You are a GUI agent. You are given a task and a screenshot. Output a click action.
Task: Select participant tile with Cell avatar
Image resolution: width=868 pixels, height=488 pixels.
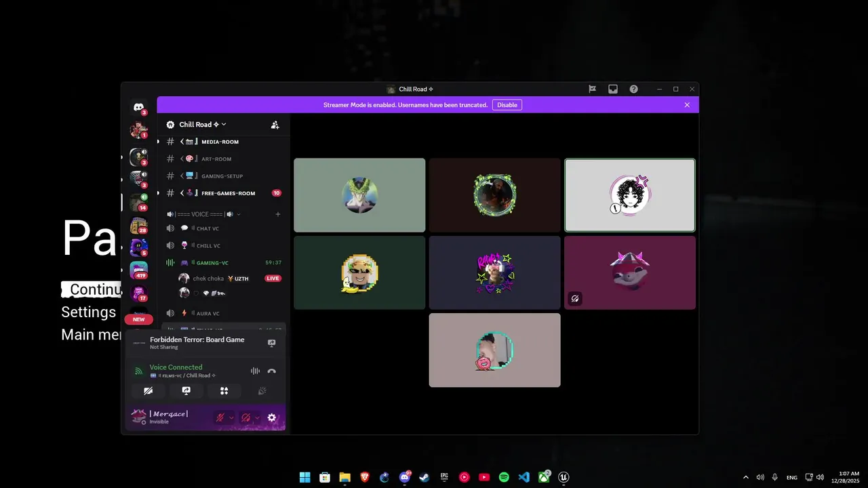pos(359,195)
